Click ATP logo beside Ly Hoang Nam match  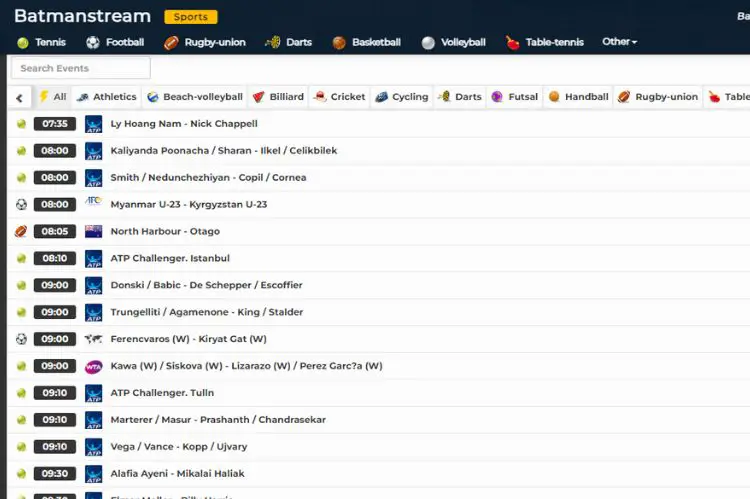coord(93,124)
